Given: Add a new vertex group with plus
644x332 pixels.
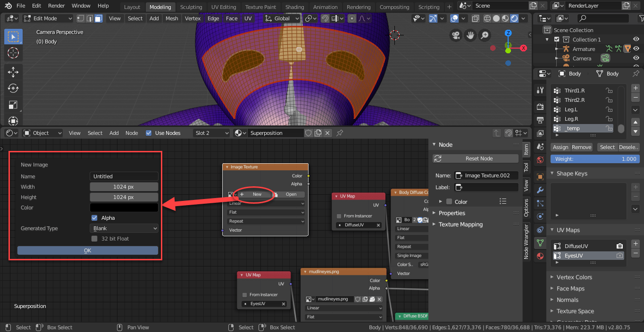Looking at the screenshot, I should tap(636, 88).
